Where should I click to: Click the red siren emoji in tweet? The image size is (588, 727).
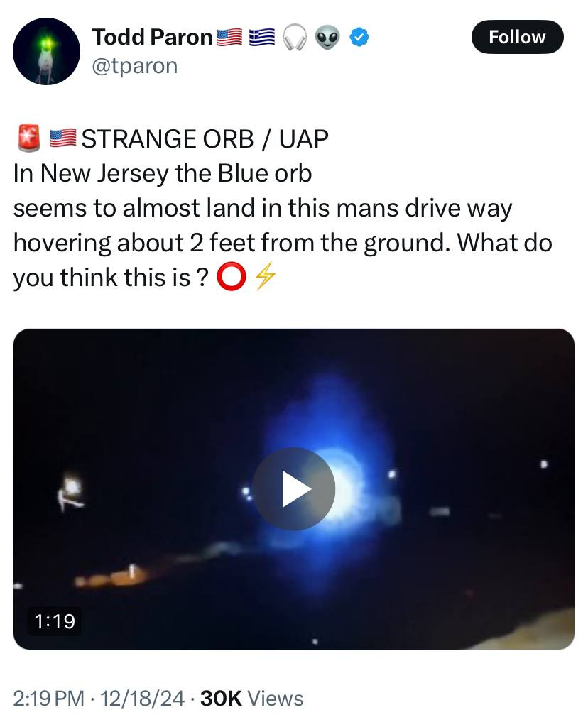click(28, 138)
